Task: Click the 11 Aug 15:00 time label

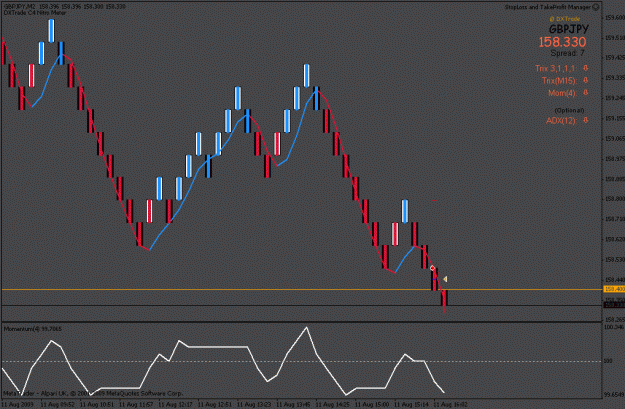Action: [x=372, y=404]
